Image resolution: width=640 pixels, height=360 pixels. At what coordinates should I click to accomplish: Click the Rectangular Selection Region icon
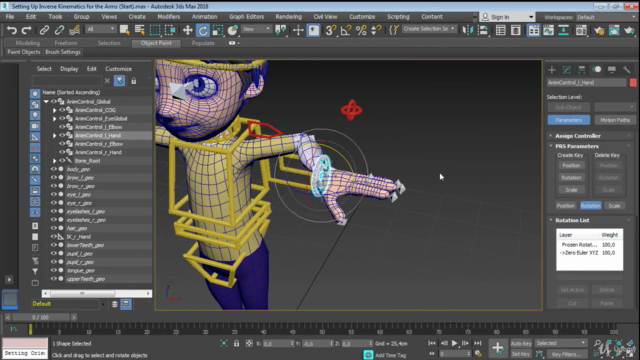[x=155, y=30]
